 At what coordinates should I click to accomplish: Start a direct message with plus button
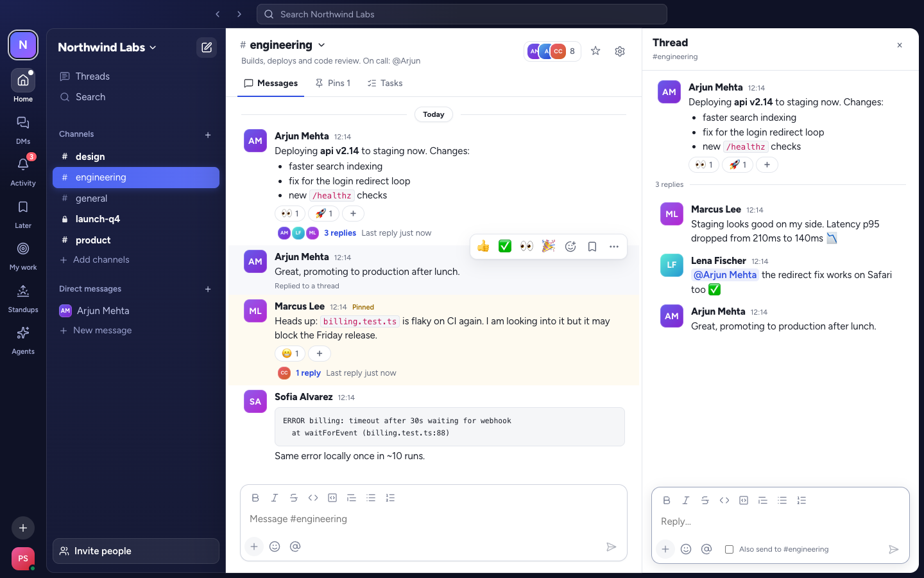(208, 290)
